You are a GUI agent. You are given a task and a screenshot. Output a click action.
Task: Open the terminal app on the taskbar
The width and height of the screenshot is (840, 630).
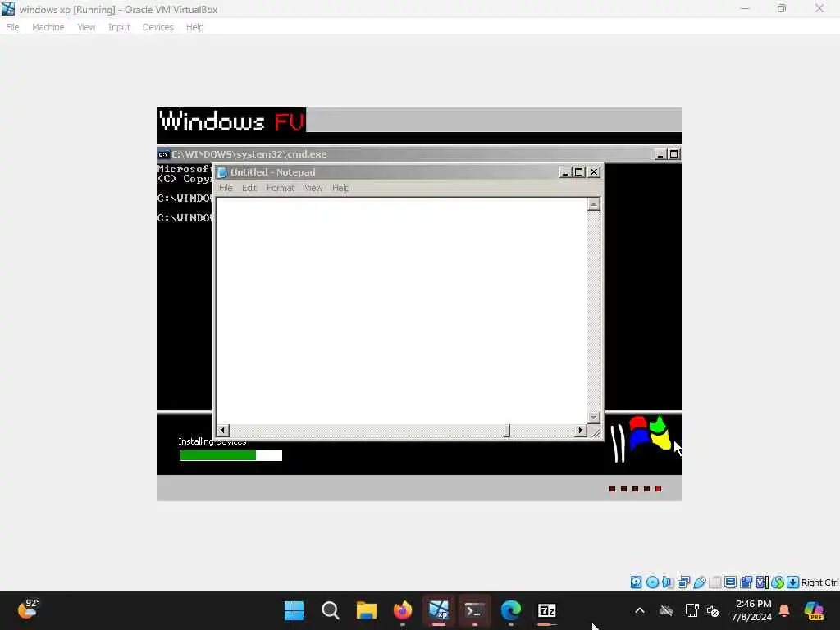(475, 610)
